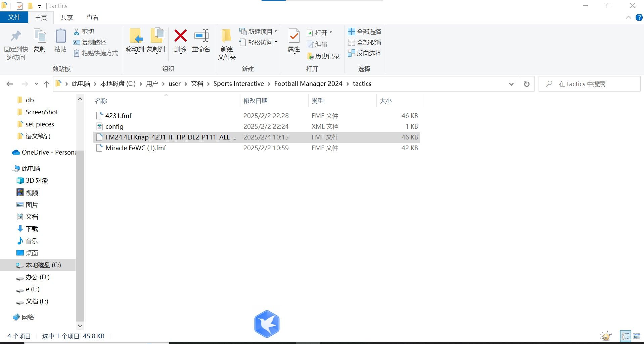Image resolution: width=644 pixels, height=344 pixels.
Task: Open New item (新建项目) dropdown
Action: (x=258, y=32)
